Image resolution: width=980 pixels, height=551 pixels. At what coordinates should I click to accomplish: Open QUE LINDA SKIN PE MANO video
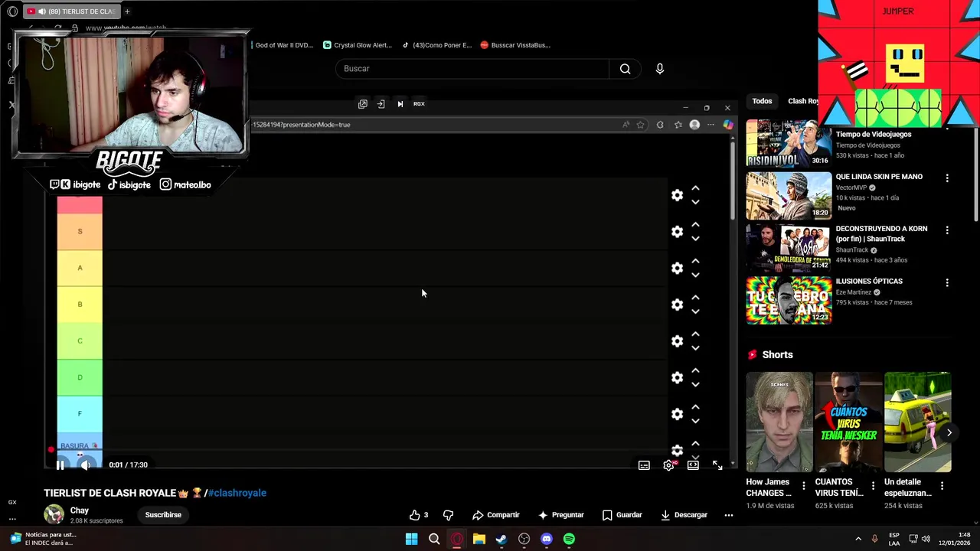789,196
